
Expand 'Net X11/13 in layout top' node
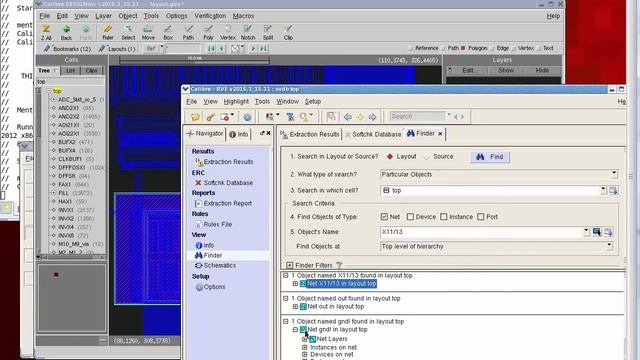click(295, 284)
